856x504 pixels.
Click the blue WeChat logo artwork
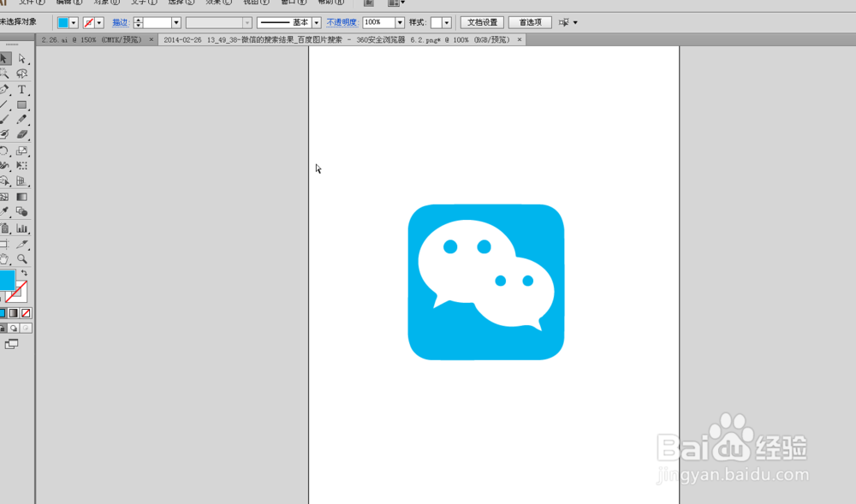[x=486, y=282]
